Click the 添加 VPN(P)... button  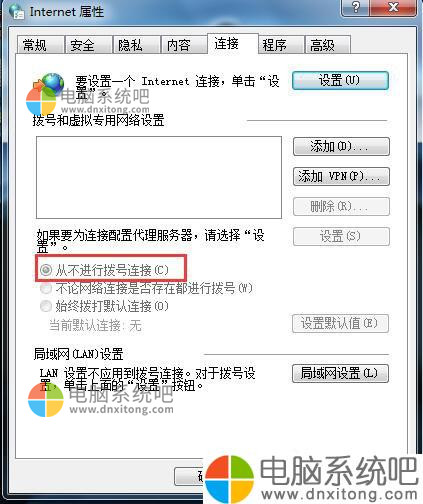(341, 176)
